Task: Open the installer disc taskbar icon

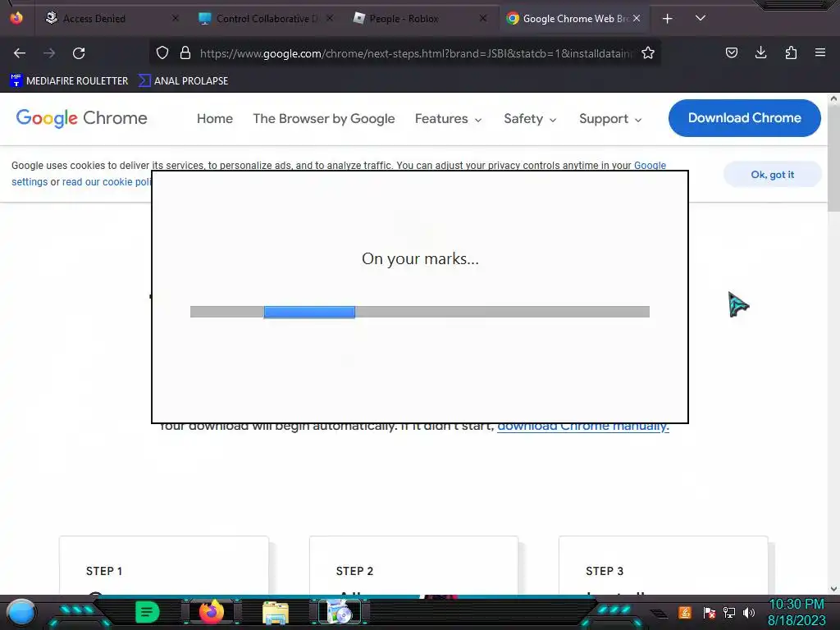Action: tap(339, 612)
